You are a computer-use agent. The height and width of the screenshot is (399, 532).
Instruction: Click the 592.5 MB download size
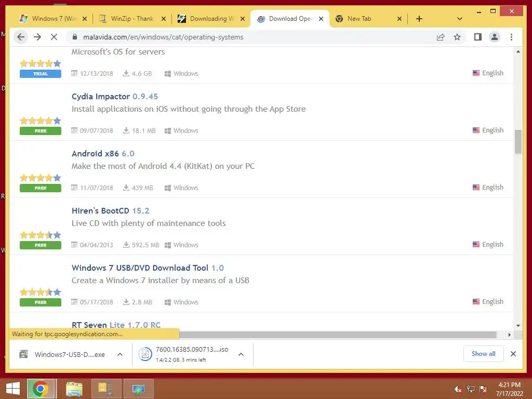[145, 245]
